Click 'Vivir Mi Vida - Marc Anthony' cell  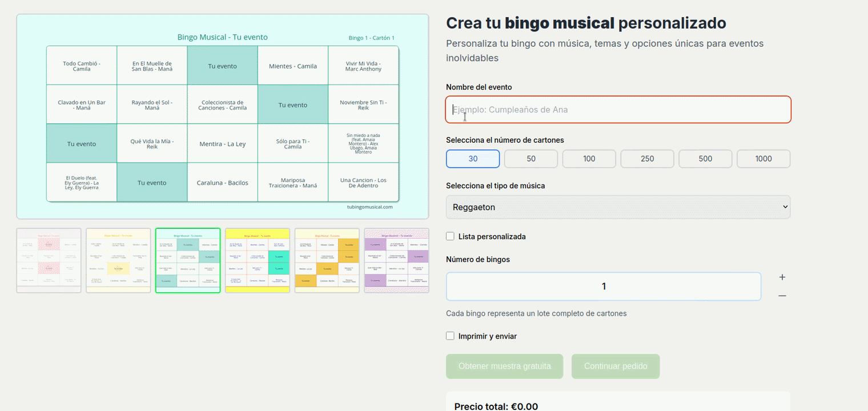363,66
